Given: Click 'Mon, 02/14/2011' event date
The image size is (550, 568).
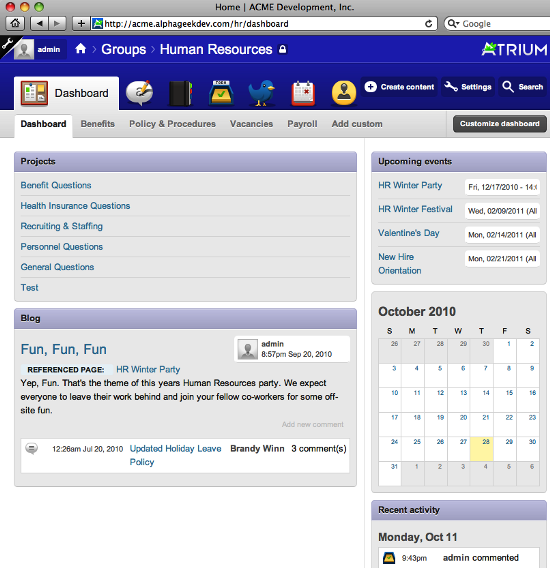Looking at the screenshot, I should point(503,235).
